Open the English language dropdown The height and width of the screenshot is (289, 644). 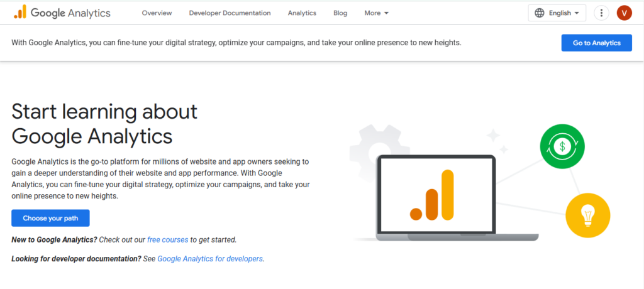coord(557,13)
